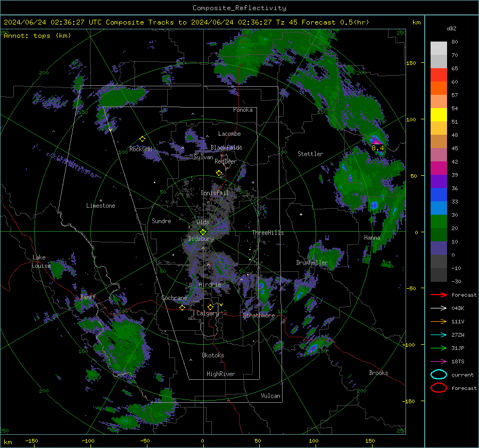The width and height of the screenshot is (479, 448).
Task: Click the red forecast ellipse in legend
Action: coord(439,388)
